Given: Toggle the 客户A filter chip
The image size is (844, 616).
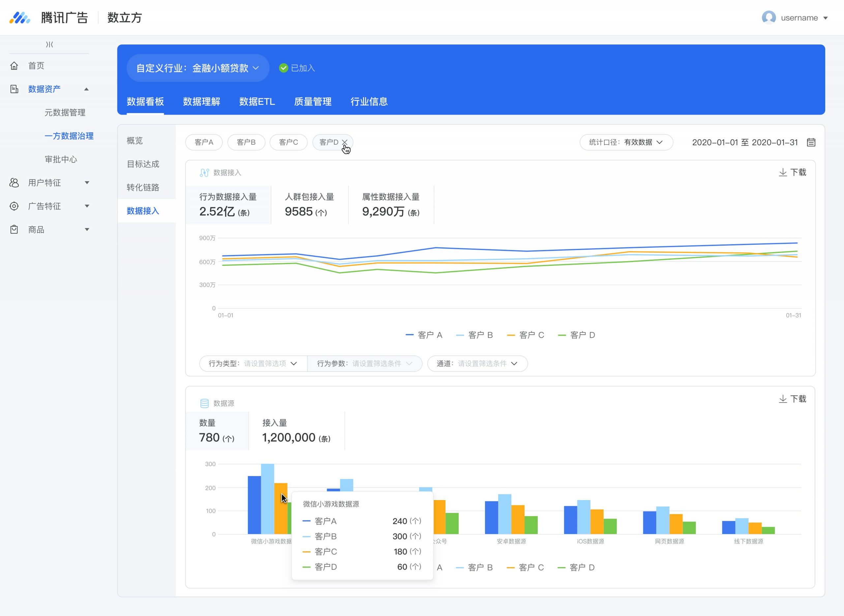Looking at the screenshot, I should 204,142.
